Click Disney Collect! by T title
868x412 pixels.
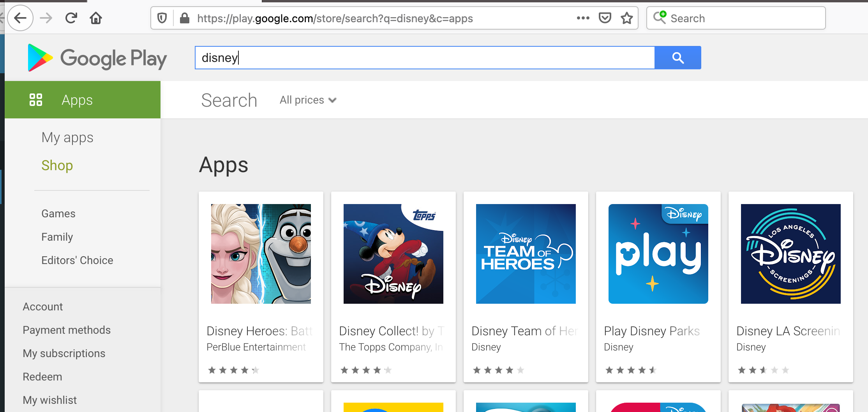pos(392,331)
